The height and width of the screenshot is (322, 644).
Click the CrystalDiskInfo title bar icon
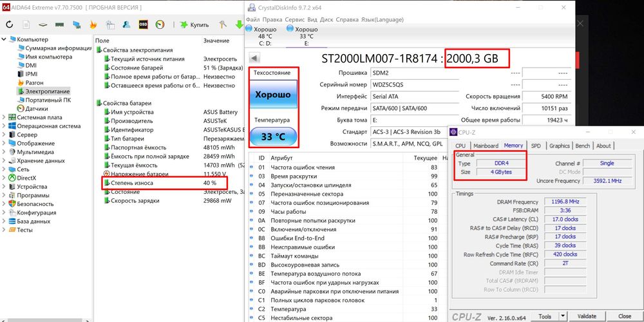(x=251, y=7)
